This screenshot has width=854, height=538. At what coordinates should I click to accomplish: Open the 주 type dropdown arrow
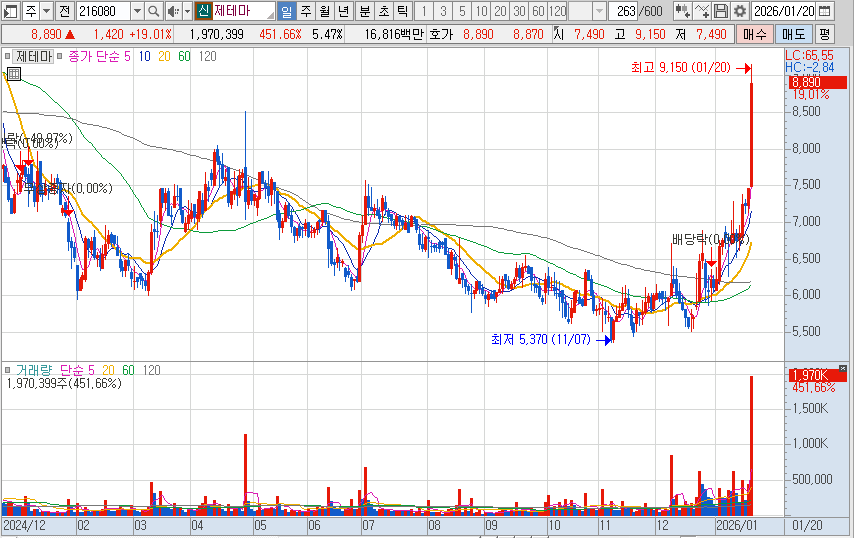[x=47, y=10]
